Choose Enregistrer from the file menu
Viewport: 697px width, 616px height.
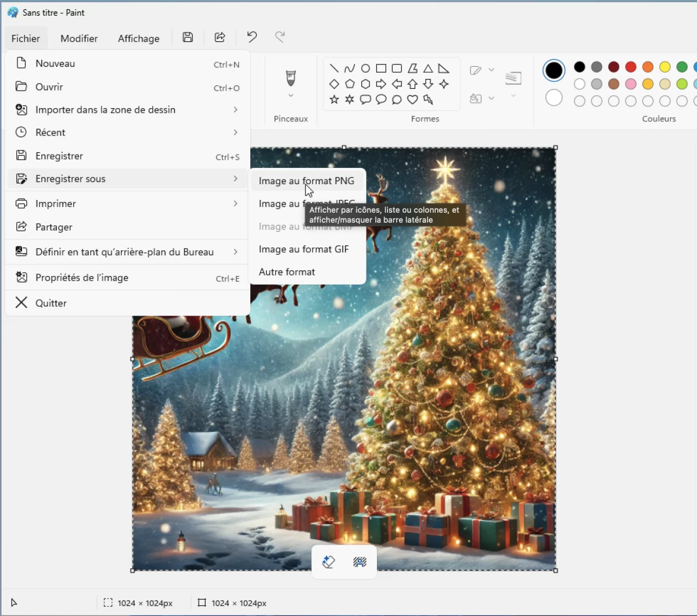[127, 156]
